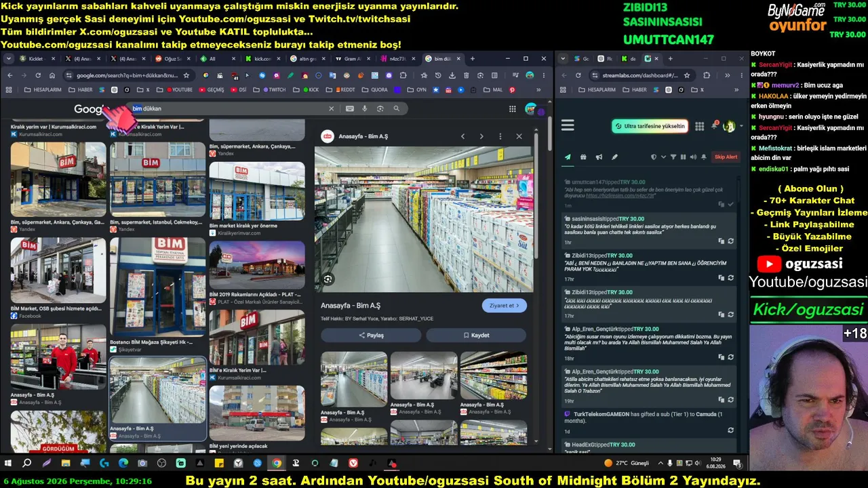Open the HESAPLARIM bookmarks folder in Google window

(42, 89)
